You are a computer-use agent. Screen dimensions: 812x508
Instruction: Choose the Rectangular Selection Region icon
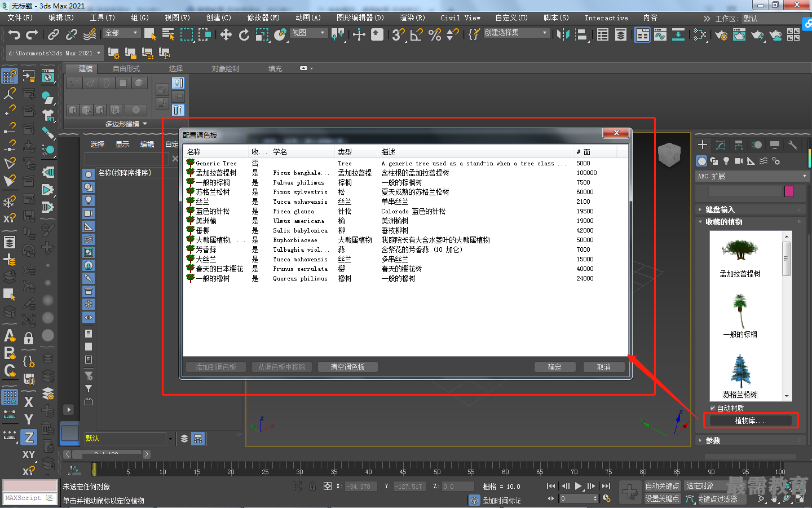click(x=186, y=35)
